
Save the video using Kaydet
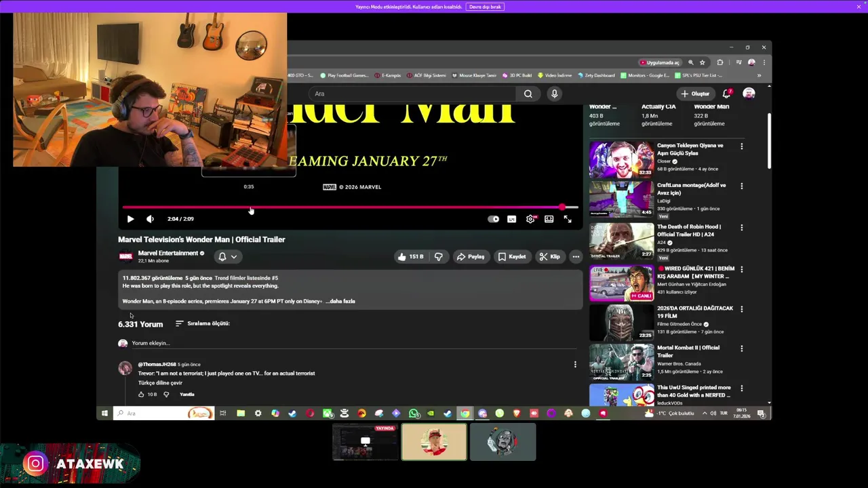512,257
